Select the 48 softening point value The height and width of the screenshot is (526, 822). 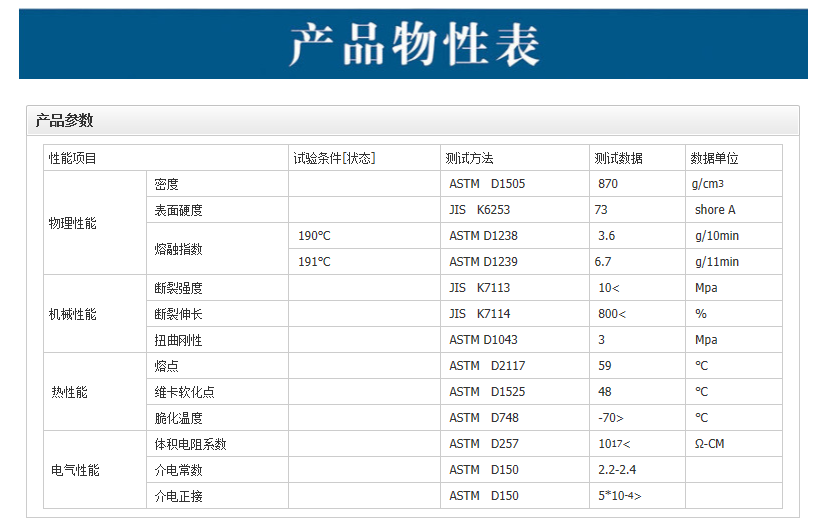click(605, 392)
